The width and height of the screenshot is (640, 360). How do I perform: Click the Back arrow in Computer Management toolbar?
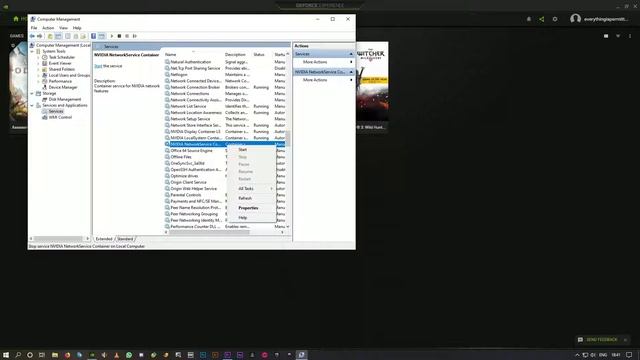coord(32,36)
